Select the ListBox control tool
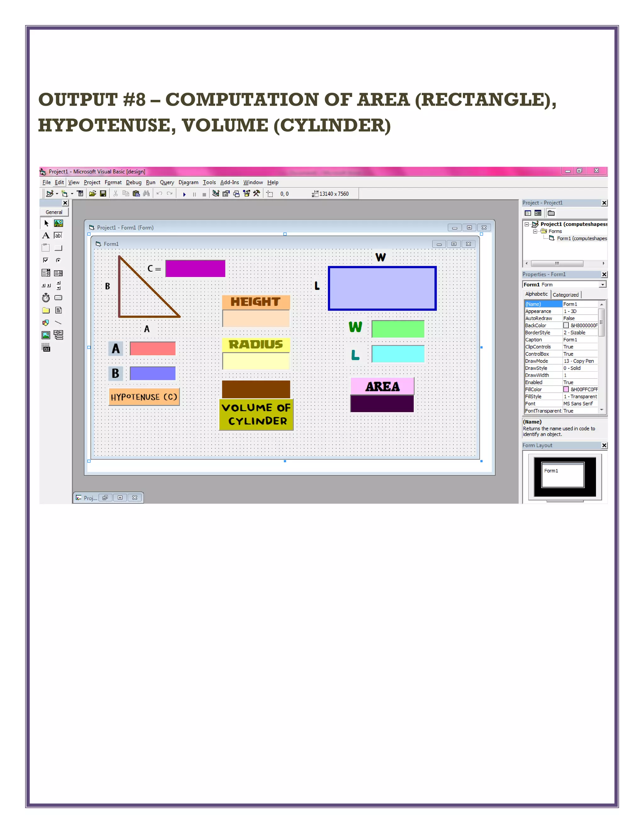This screenshot has height=833, width=644. click(x=58, y=273)
